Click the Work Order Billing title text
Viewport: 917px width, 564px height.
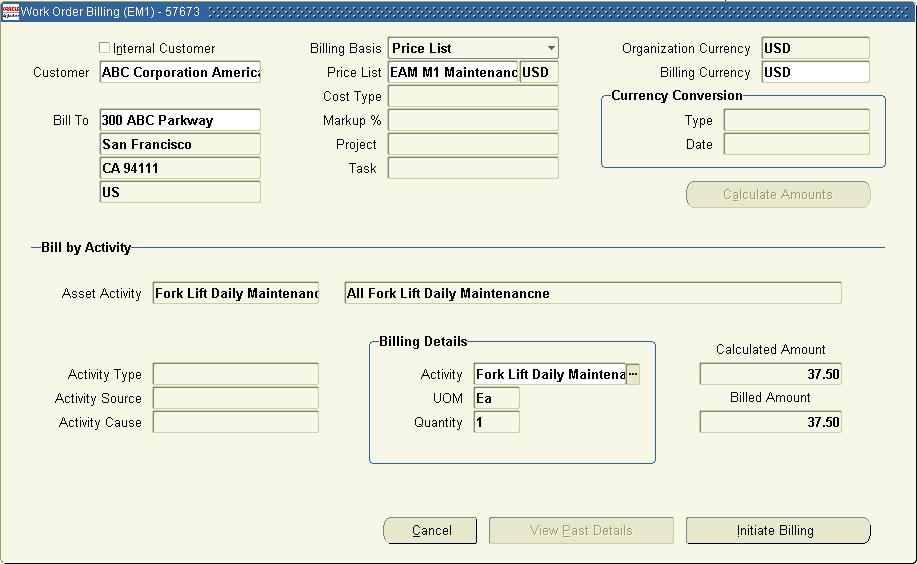point(110,12)
